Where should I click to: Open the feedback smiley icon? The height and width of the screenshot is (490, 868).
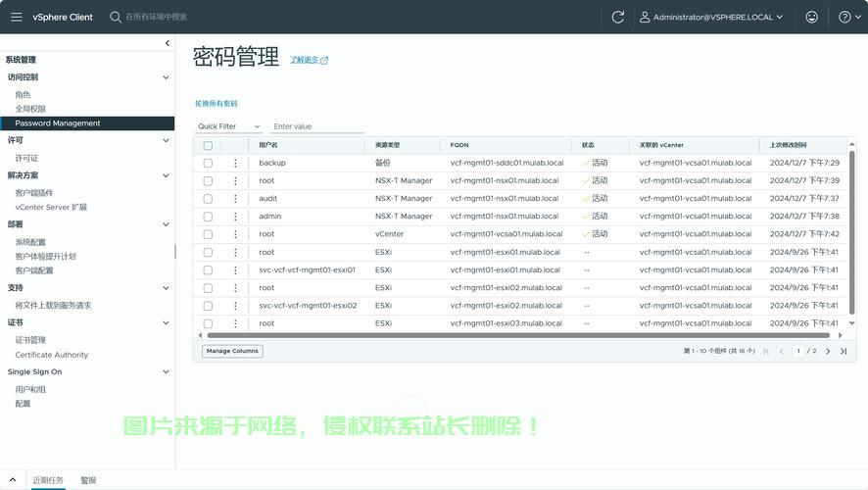811,18
